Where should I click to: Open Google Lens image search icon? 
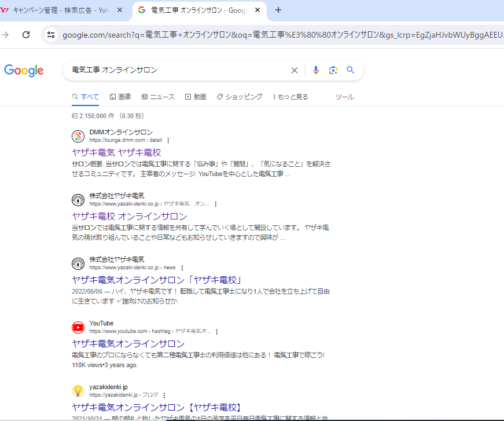pyautogui.click(x=333, y=69)
